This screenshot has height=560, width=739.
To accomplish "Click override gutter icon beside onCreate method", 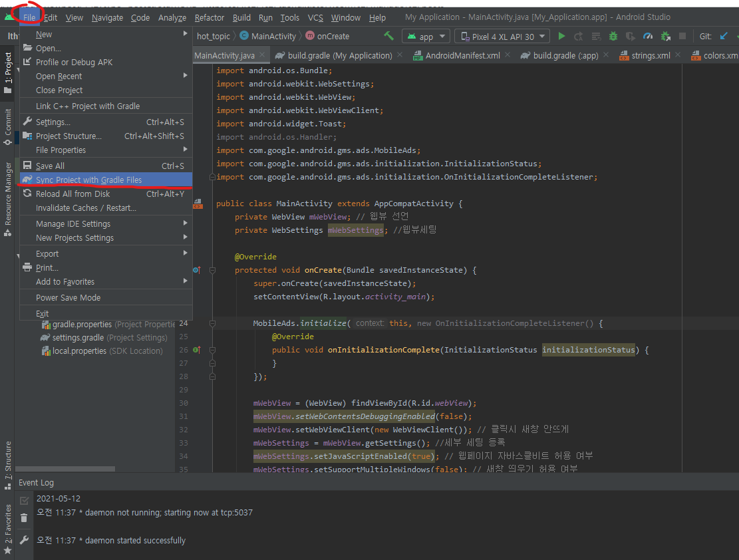I will (x=196, y=270).
